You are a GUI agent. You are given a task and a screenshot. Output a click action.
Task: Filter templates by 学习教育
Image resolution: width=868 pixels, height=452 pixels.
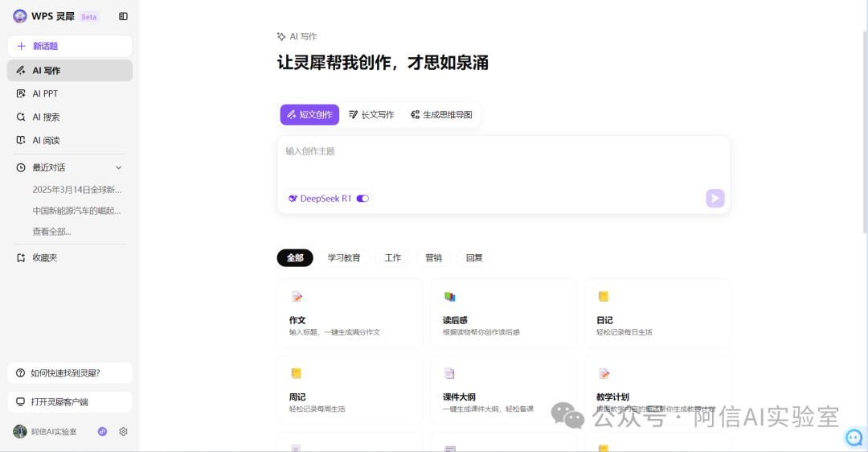click(344, 257)
